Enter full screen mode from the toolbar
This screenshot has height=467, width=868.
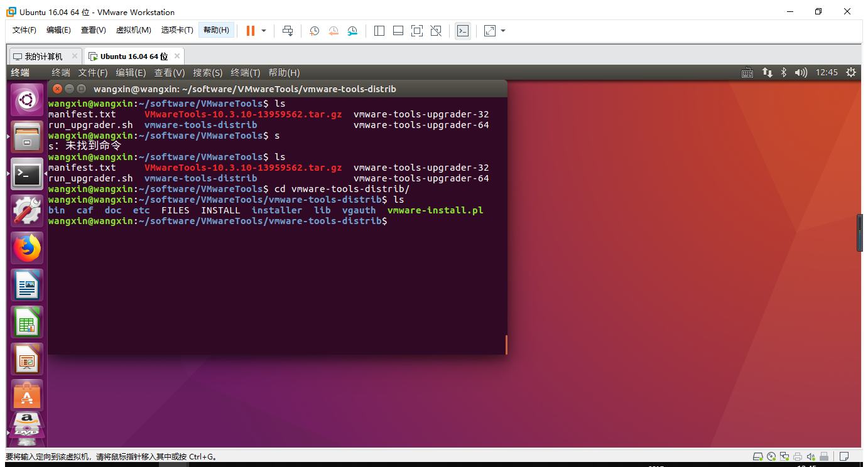point(417,31)
